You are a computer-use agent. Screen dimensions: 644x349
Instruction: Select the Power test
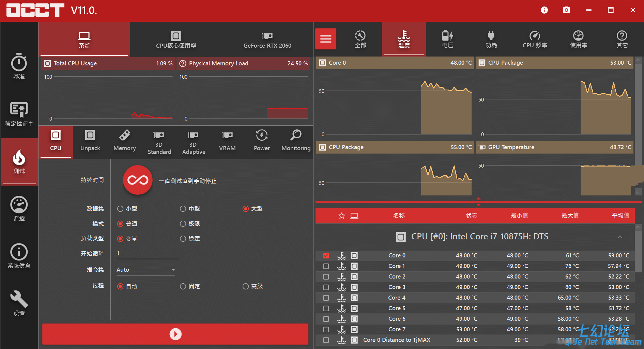tap(262, 141)
